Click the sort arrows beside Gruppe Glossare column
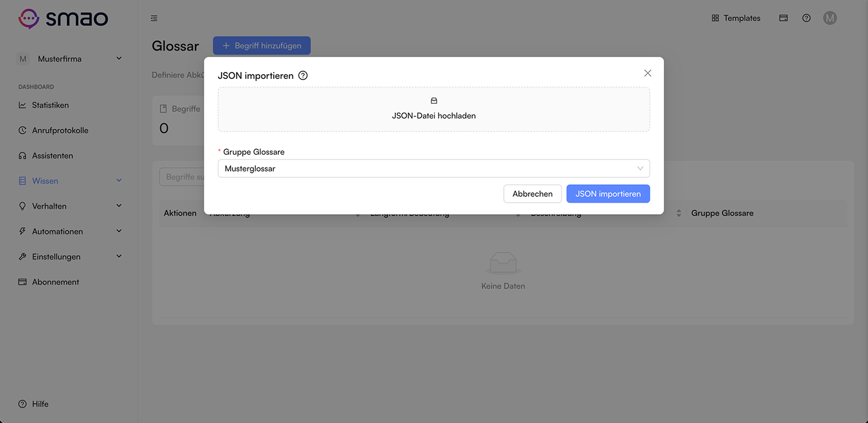This screenshot has width=868, height=423. [679, 214]
